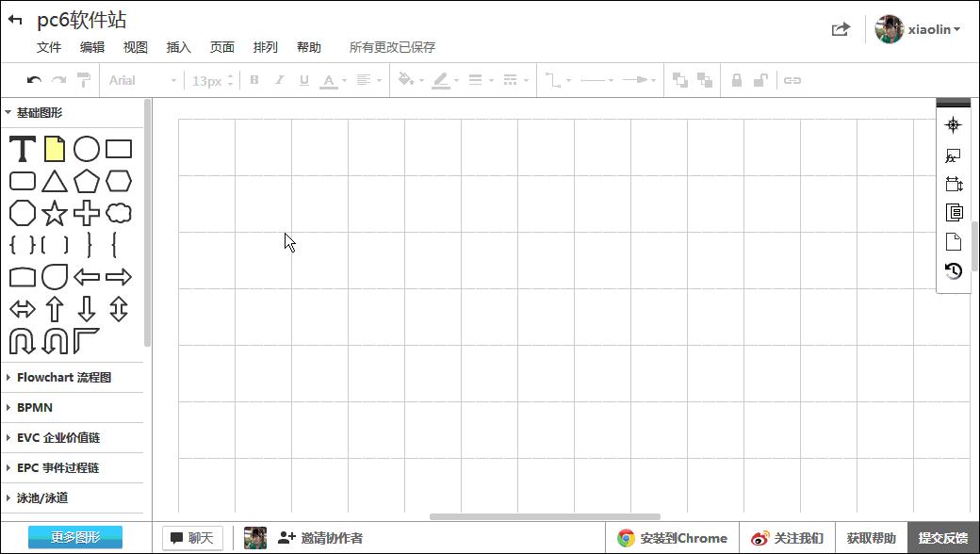Open the navigator compass panel icon
The height and width of the screenshot is (554, 980).
coord(953,125)
